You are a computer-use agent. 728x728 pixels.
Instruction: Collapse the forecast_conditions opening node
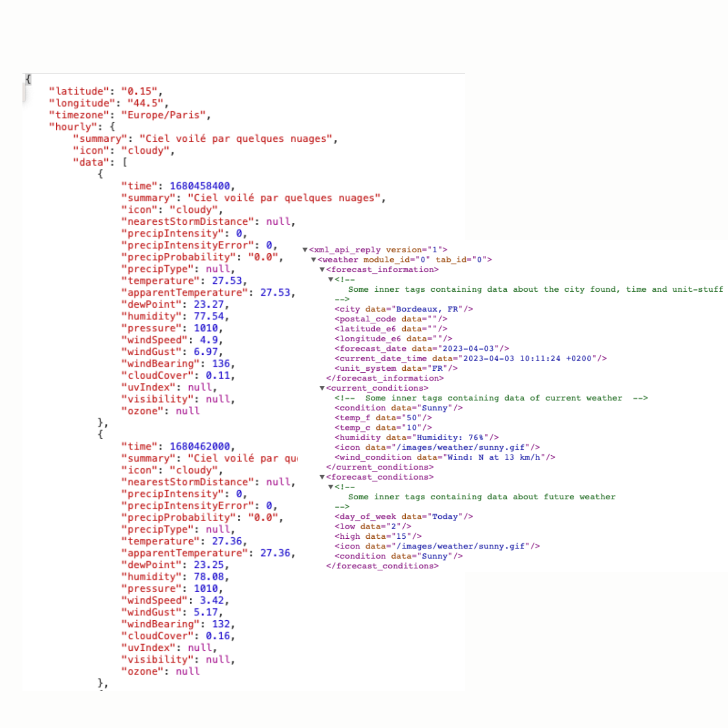point(322,477)
